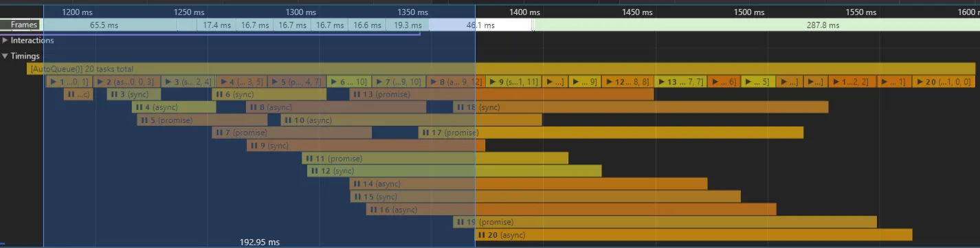This screenshot has width=980, height=248.
Task: Select the 13 (promise) timing bar
Action: point(502,94)
